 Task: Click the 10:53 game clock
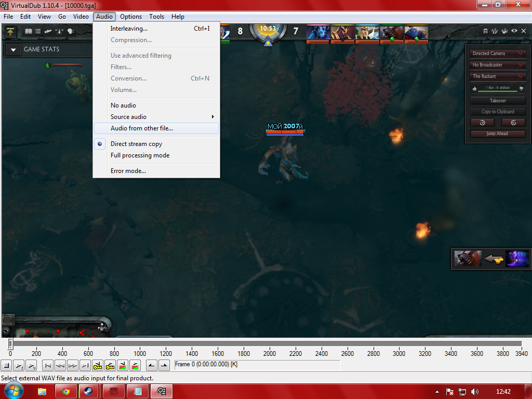268,29
